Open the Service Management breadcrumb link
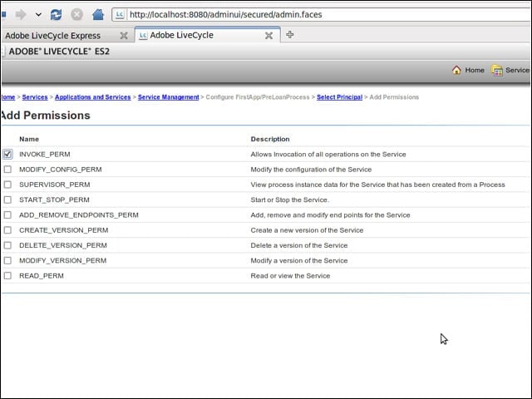532x399 pixels. [168, 97]
